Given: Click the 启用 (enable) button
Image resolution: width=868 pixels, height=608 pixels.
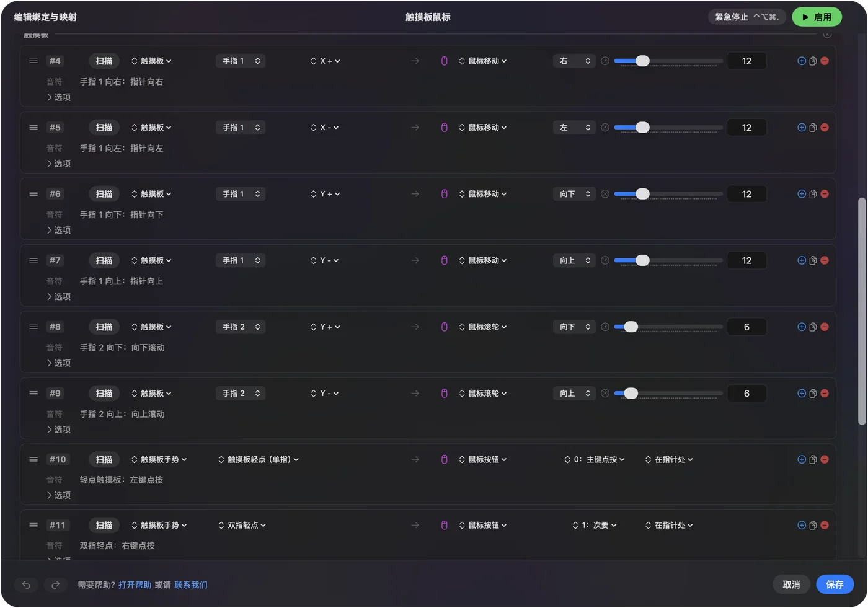Looking at the screenshot, I should point(817,17).
